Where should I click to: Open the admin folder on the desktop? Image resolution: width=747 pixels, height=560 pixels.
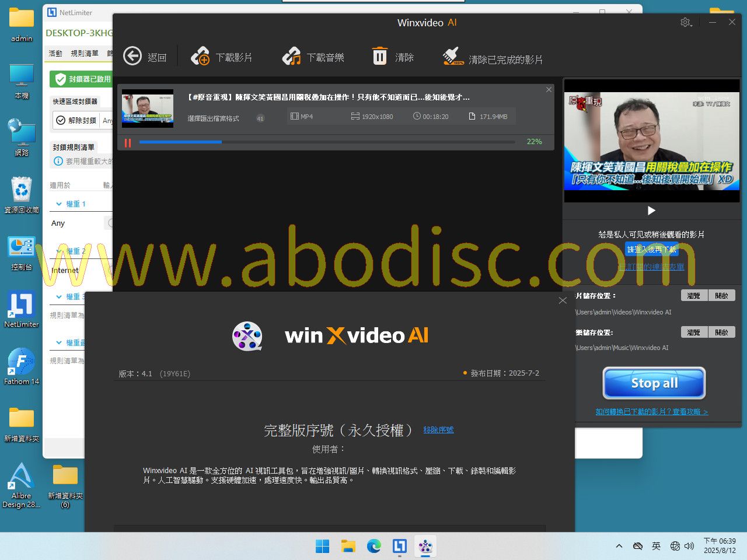22,24
